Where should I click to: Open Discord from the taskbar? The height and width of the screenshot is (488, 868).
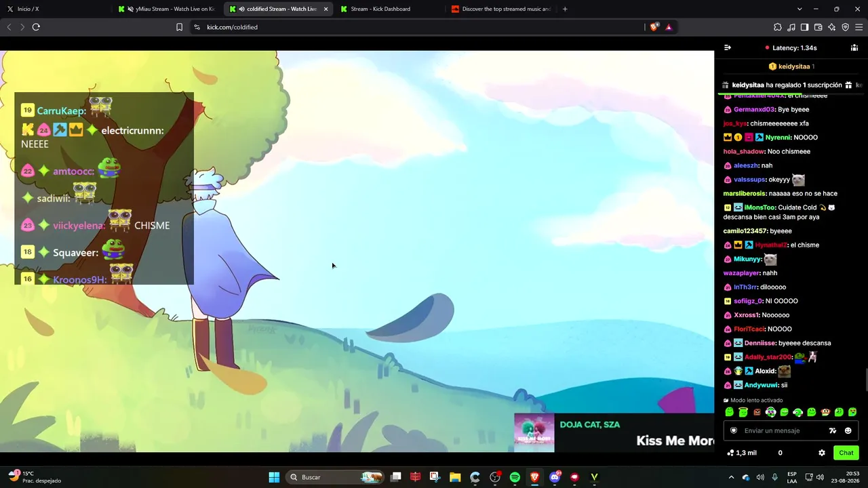coord(555,477)
